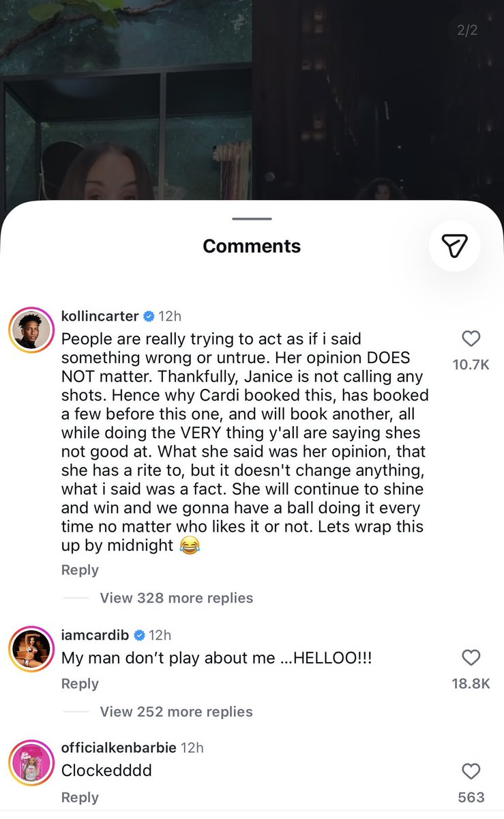The image size is (504, 819).
Task: Tap the 2/2 slide counter badge
Action: 467,31
